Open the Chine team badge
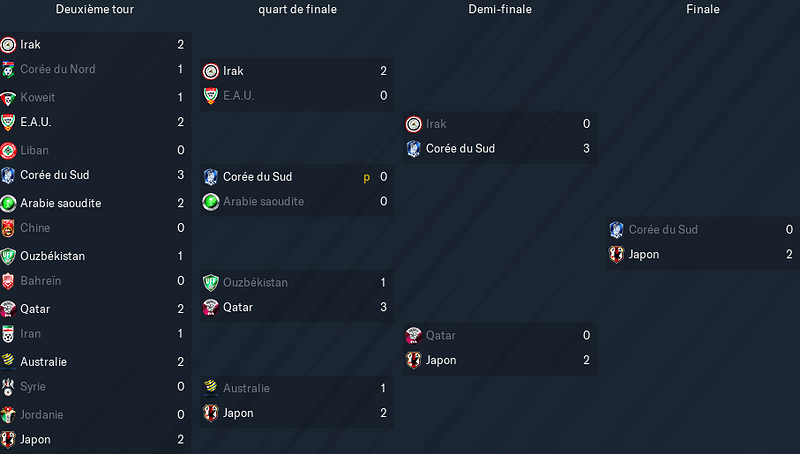800x454 pixels. [x=8, y=228]
